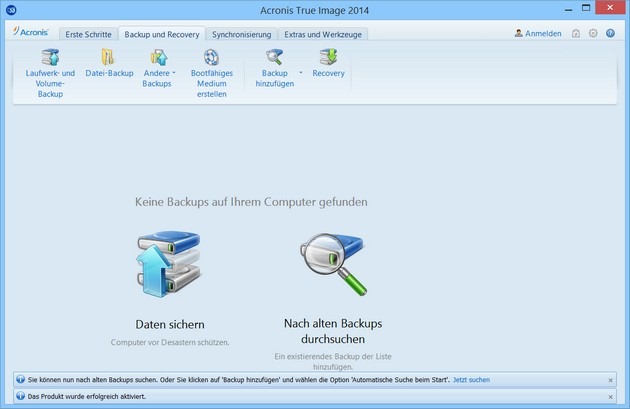Screen dimensions: 630x409
Task: Switch to the Erste Schritte tab
Action: pyautogui.click(x=88, y=35)
